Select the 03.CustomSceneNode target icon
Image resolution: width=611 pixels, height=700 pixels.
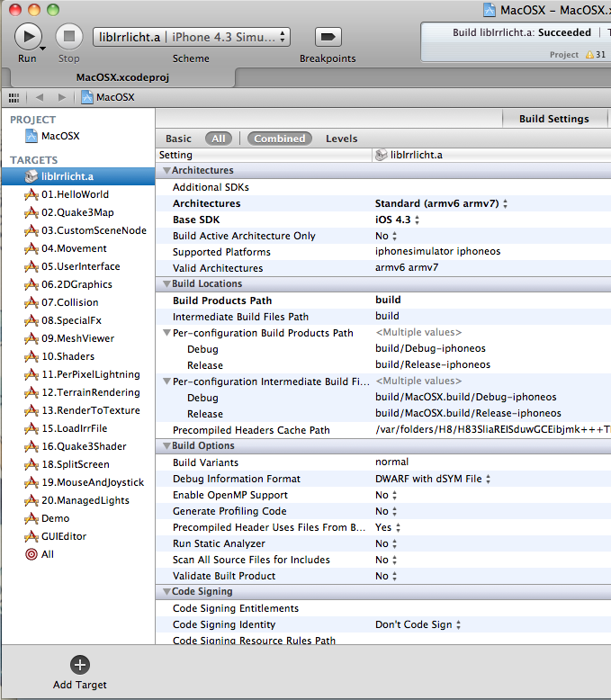click(x=31, y=230)
